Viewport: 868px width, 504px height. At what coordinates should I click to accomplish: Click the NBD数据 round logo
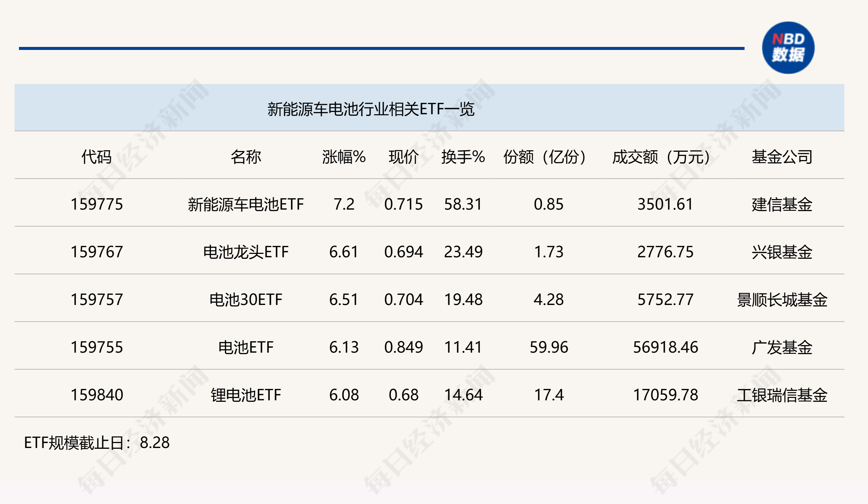(788, 48)
